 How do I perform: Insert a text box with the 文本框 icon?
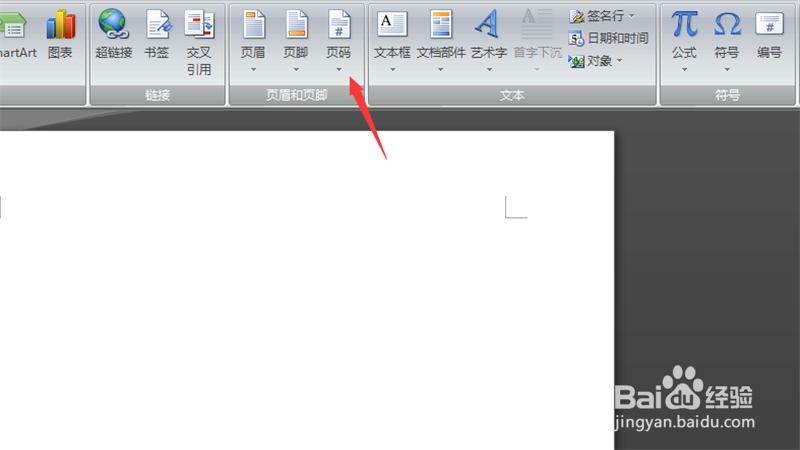pos(392,24)
